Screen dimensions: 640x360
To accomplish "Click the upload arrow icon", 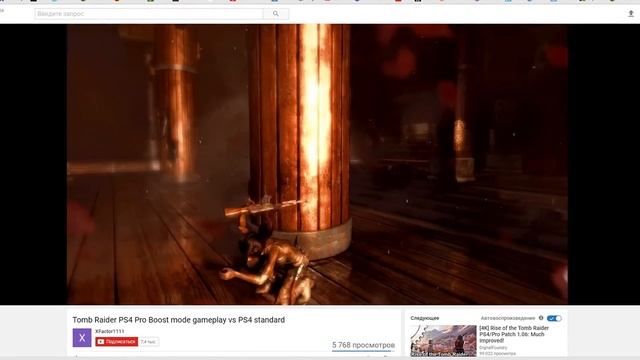I will point(631,13).
